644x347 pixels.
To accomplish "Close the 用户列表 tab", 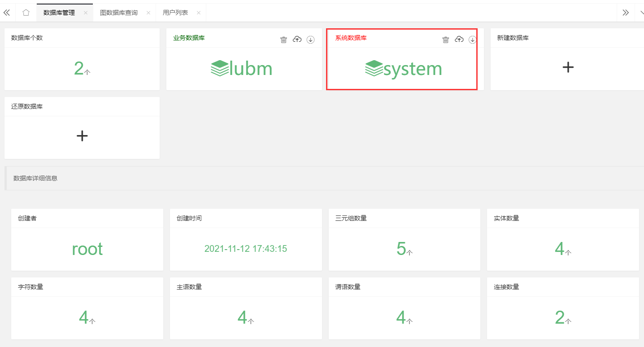I will click(198, 13).
